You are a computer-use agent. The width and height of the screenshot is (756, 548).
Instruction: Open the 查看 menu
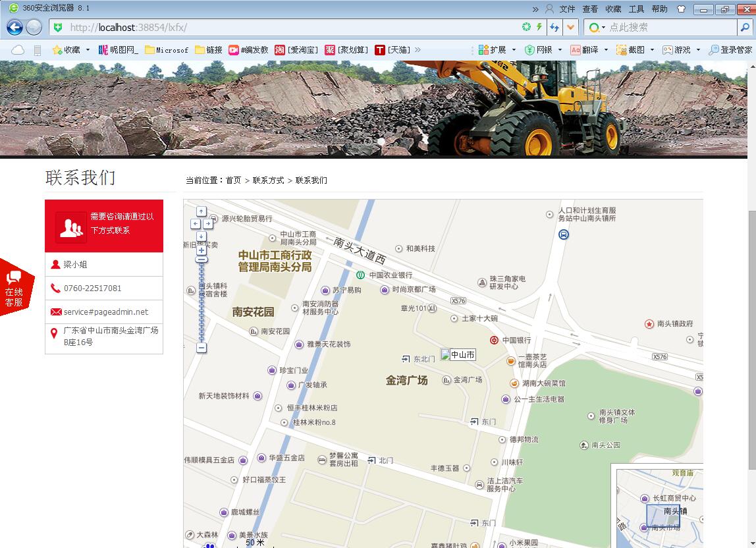coord(590,9)
